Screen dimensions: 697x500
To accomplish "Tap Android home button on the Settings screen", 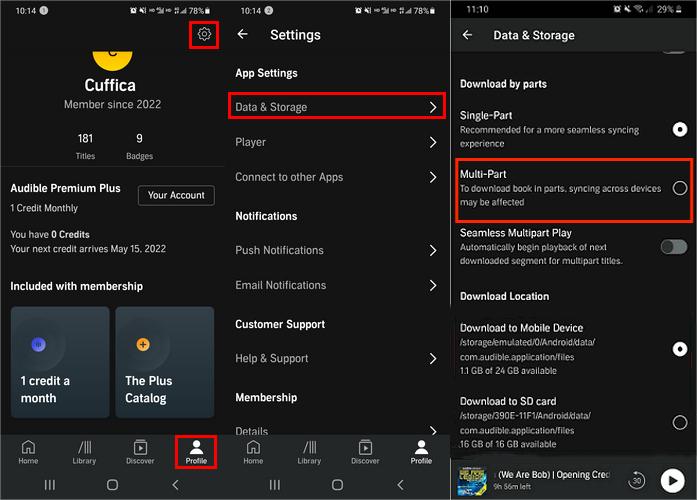I will 337,484.
